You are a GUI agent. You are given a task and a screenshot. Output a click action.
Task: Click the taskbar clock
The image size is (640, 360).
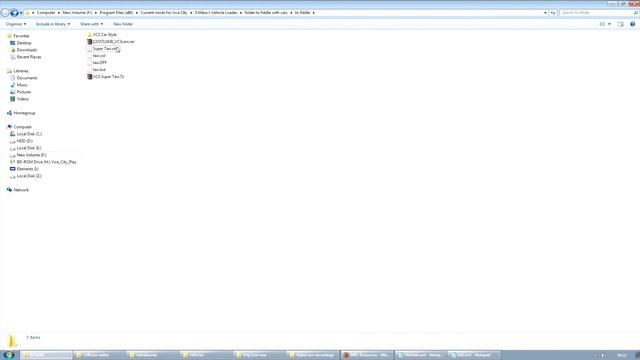622,355
